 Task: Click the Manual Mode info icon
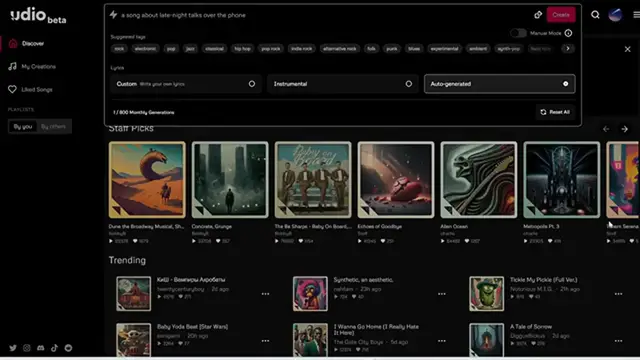pyautogui.click(x=568, y=33)
